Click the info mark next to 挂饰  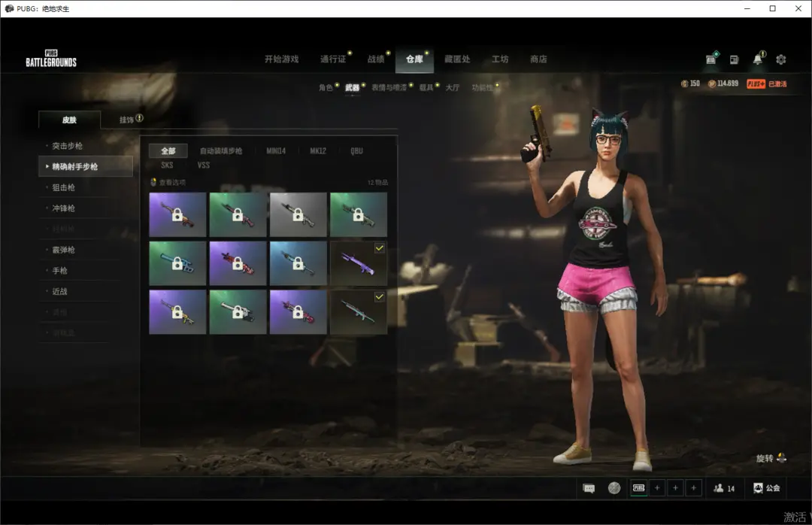(x=139, y=118)
